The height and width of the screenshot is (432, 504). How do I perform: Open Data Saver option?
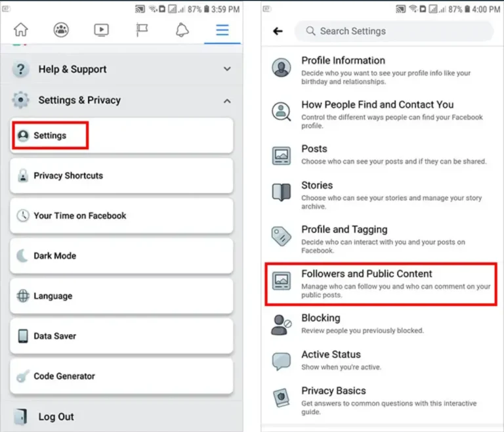[121, 336]
